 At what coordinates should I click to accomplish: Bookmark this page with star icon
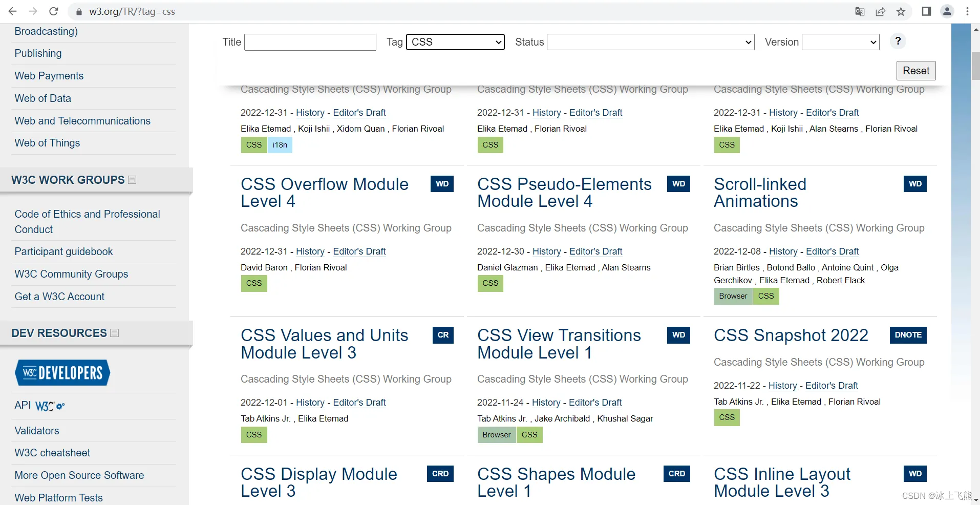pyautogui.click(x=901, y=11)
